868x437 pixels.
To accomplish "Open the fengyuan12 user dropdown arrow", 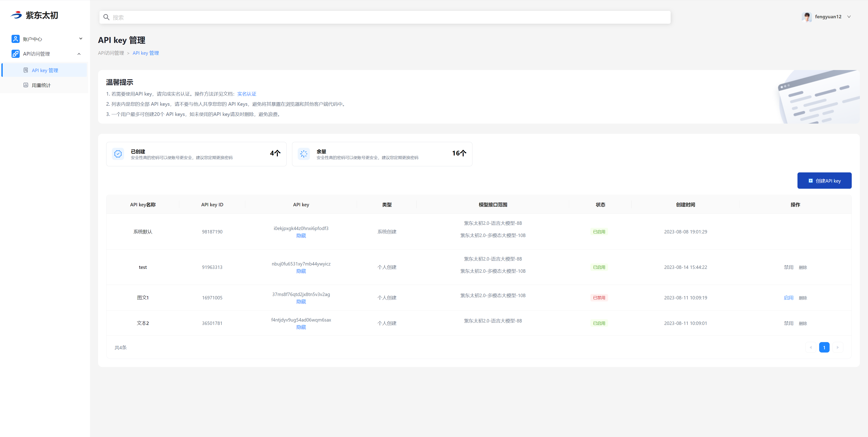I will (849, 17).
